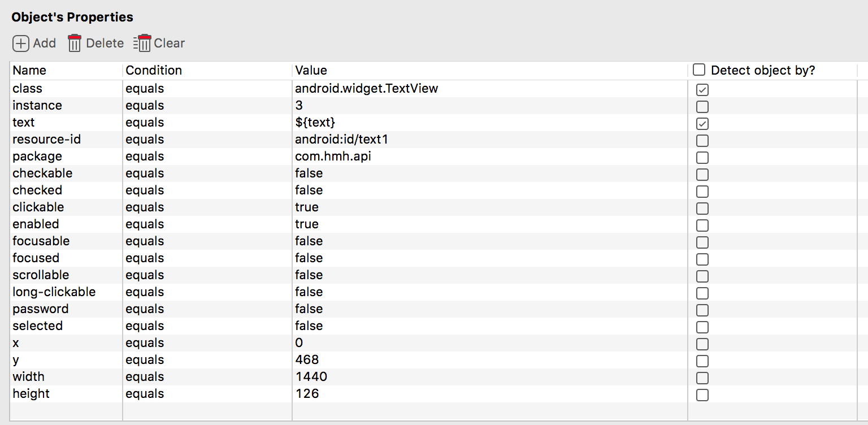Select the 'resource-id' property name cell

[x=46, y=140]
